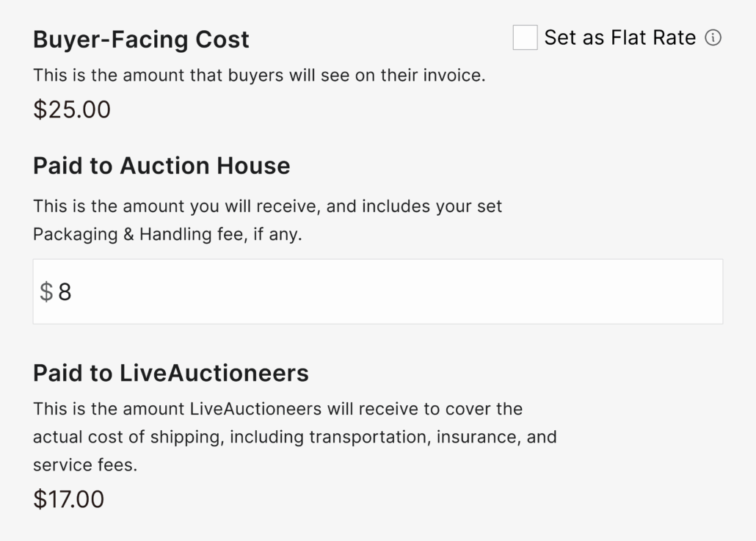Click the buyers will see on invoice description
Screen dimensions: 756x541
(259, 75)
